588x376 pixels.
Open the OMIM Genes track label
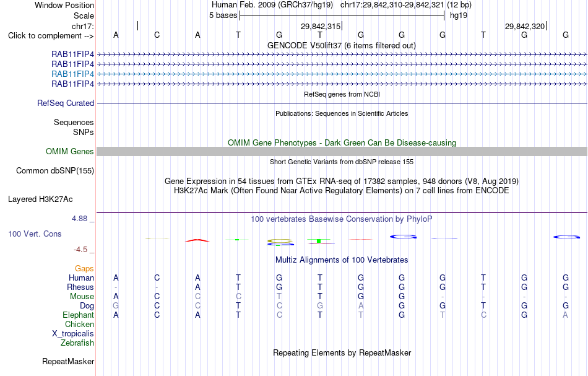(x=70, y=151)
